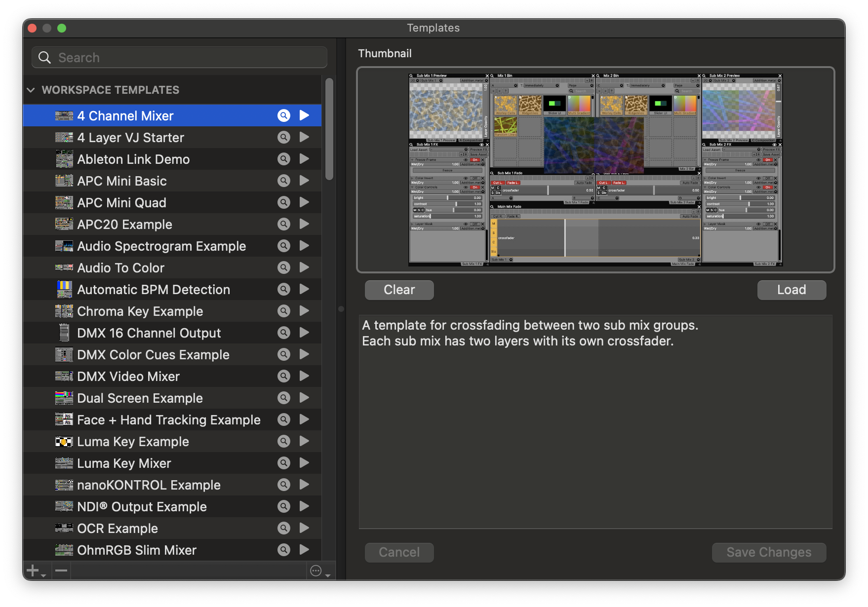Select the DMX Color Cues Example template
This screenshot has height=607, width=868.
click(x=172, y=354)
